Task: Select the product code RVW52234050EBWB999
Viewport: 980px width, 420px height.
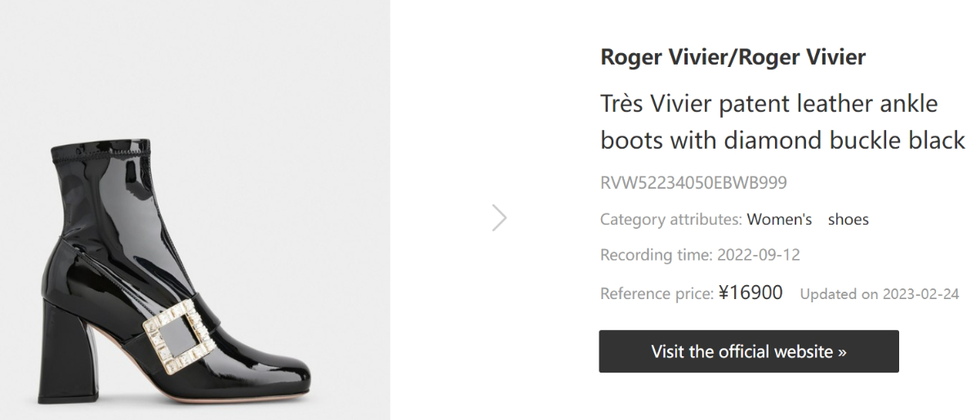Action: click(693, 183)
